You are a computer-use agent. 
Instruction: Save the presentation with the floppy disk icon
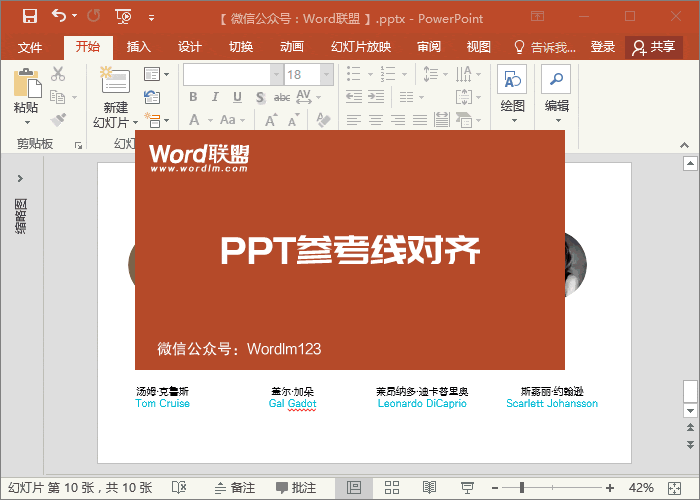point(30,17)
